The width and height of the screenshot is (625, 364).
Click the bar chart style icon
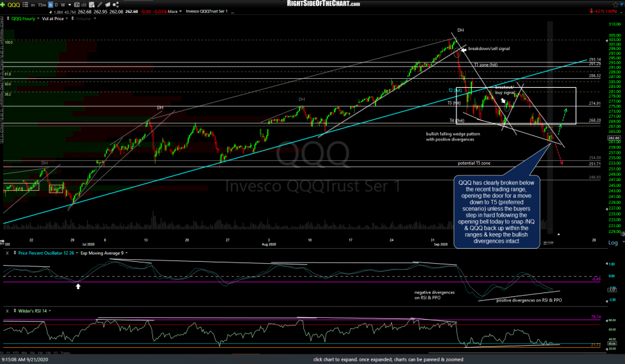[x=84, y=5]
